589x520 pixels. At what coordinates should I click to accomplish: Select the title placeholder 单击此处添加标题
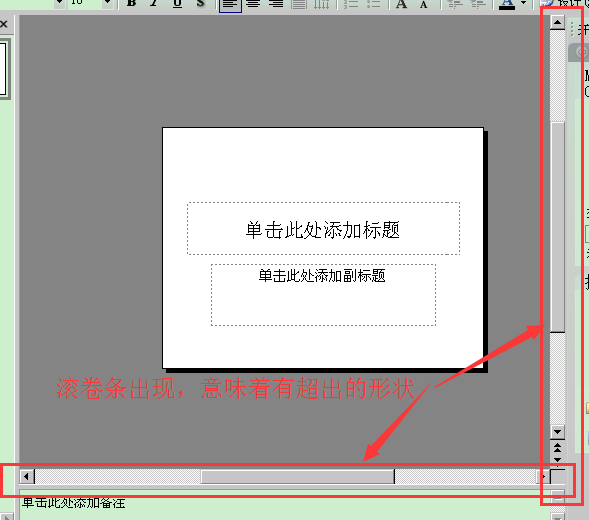tap(323, 228)
